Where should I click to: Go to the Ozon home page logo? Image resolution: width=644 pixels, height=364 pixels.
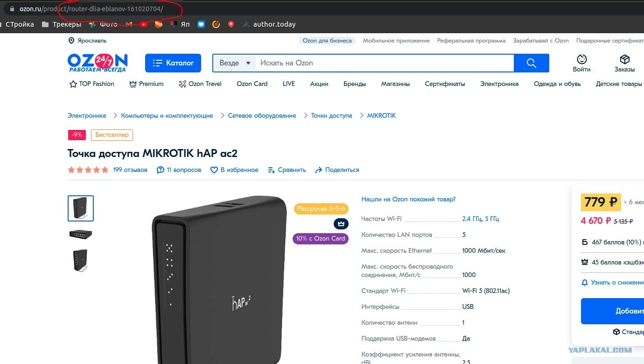pos(98,63)
